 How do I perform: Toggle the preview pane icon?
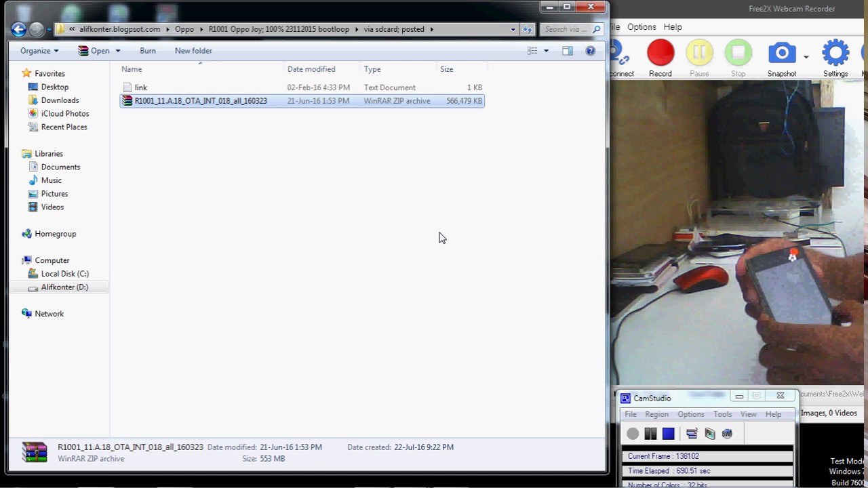[x=568, y=51]
